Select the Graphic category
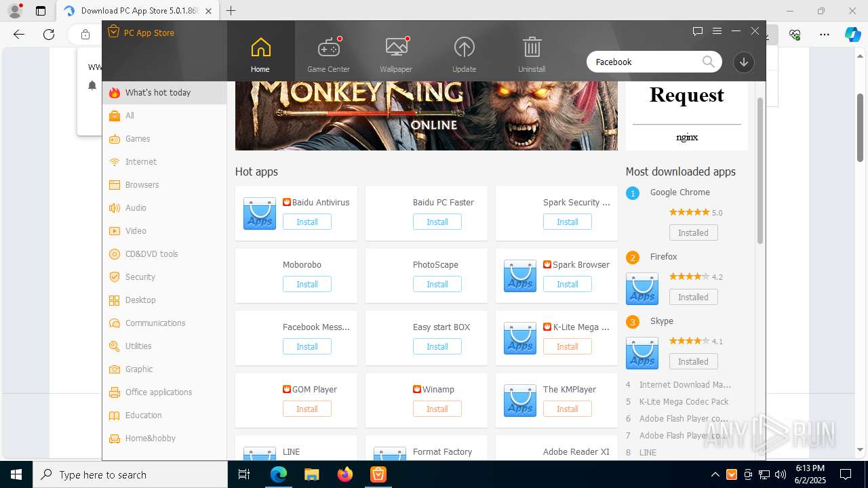The height and width of the screenshot is (488, 868). point(165,369)
